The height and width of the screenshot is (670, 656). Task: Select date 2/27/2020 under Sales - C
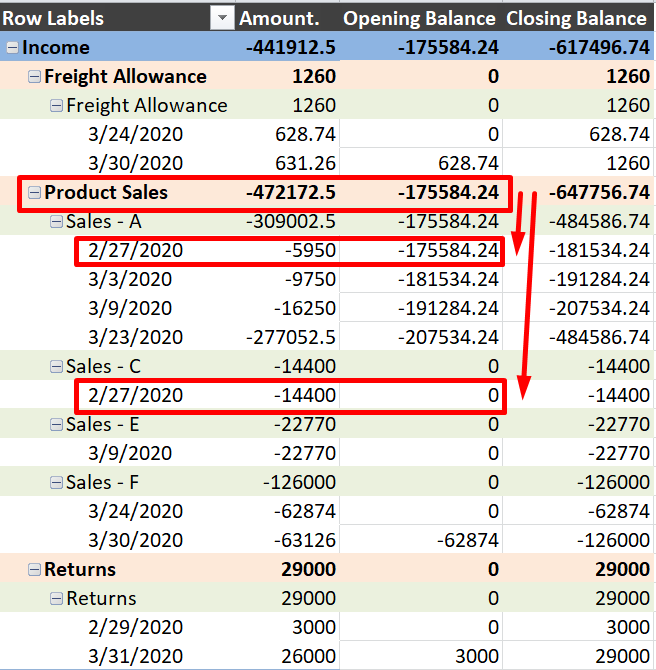click(135, 395)
